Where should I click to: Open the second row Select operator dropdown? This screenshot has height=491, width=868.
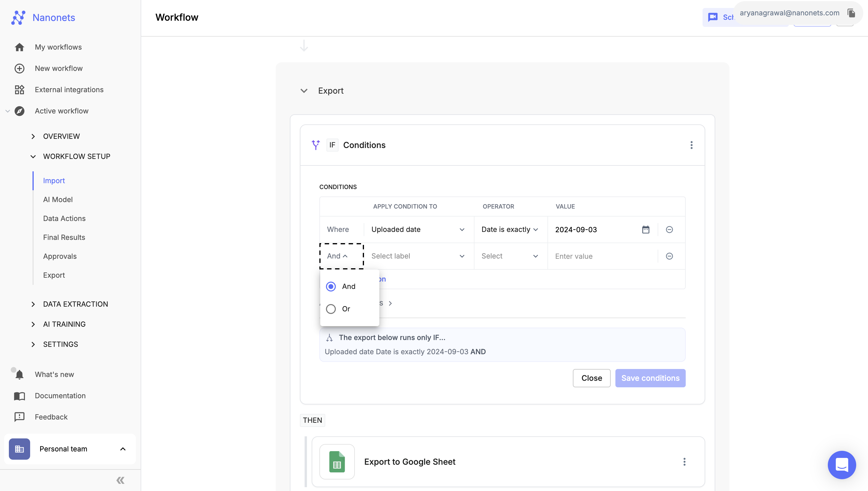pyautogui.click(x=510, y=256)
